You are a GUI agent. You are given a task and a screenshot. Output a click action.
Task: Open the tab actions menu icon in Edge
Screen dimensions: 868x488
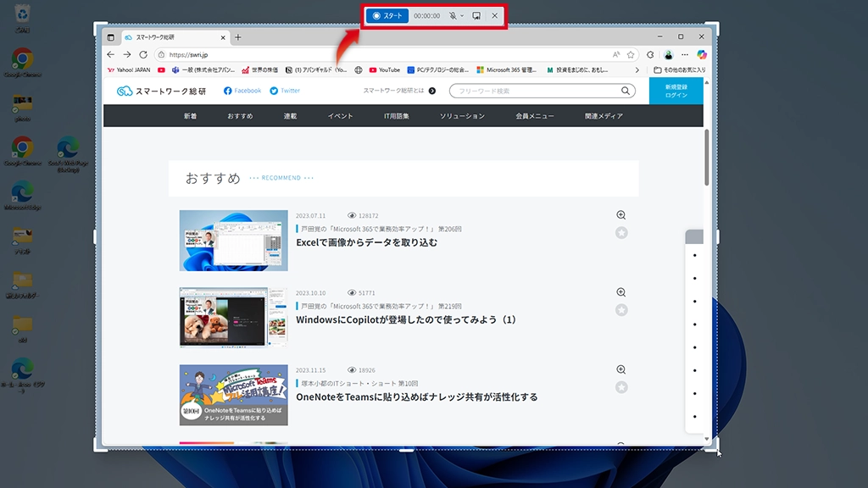point(111,37)
